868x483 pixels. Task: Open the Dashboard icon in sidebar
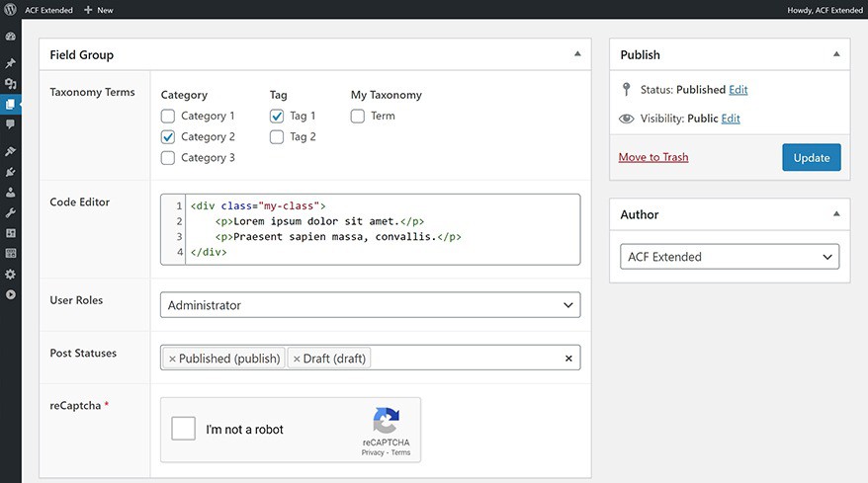coord(10,37)
